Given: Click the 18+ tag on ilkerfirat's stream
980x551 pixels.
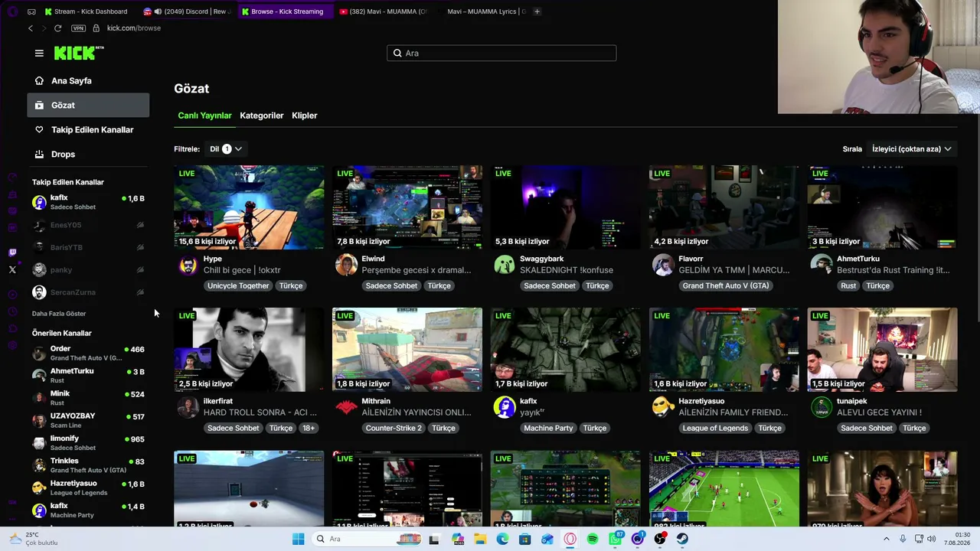Looking at the screenshot, I should click(x=308, y=428).
